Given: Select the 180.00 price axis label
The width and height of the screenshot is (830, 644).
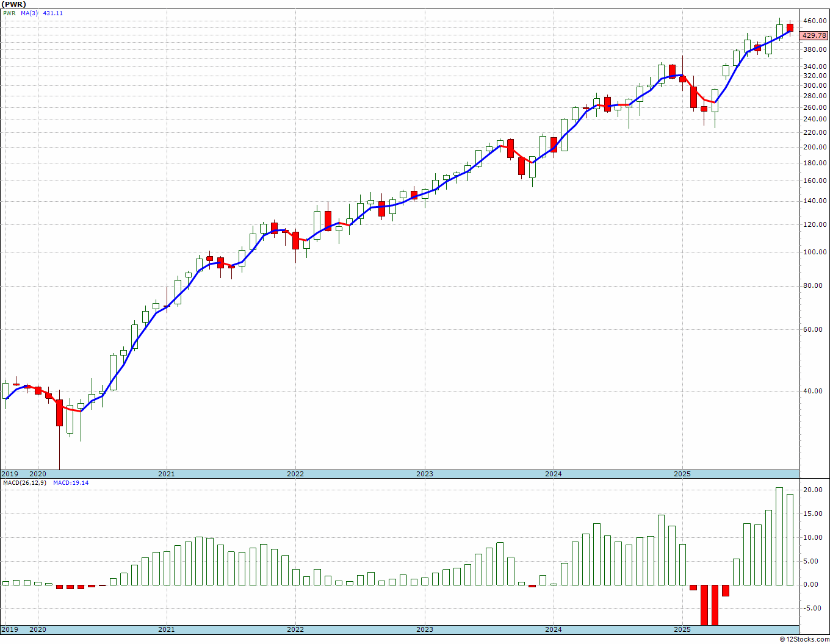Looking at the screenshot, I should (815, 163).
